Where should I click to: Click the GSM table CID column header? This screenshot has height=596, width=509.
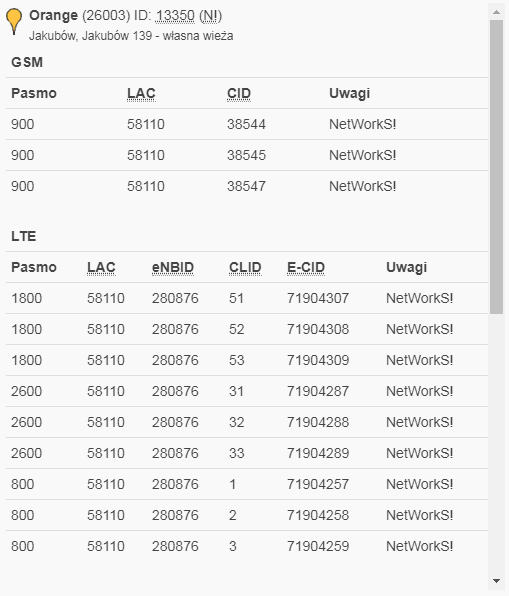(239, 94)
